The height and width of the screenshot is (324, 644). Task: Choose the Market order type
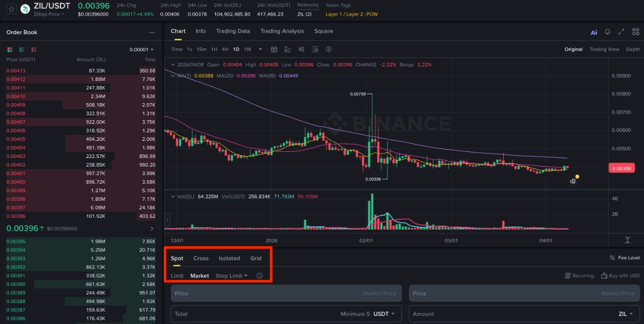(200, 276)
